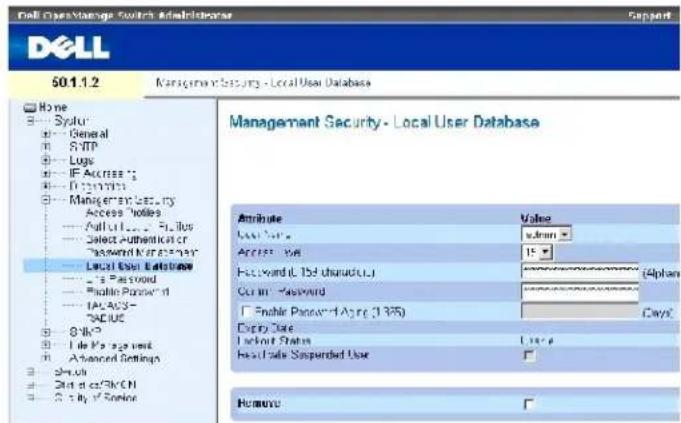Open the Support link in header
The height and width of the screenshot is (423, 681).
(649, 16)
